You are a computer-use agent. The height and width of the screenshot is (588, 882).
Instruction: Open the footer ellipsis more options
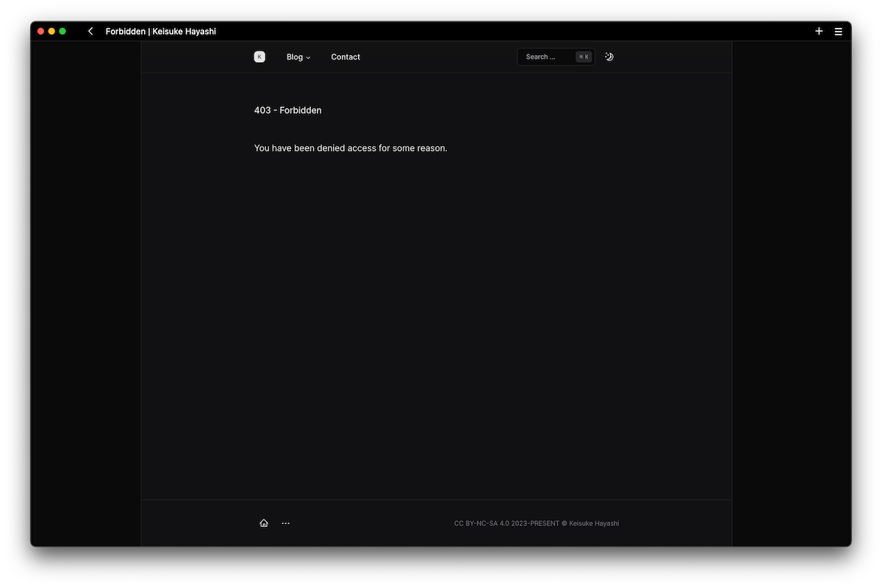286,523
